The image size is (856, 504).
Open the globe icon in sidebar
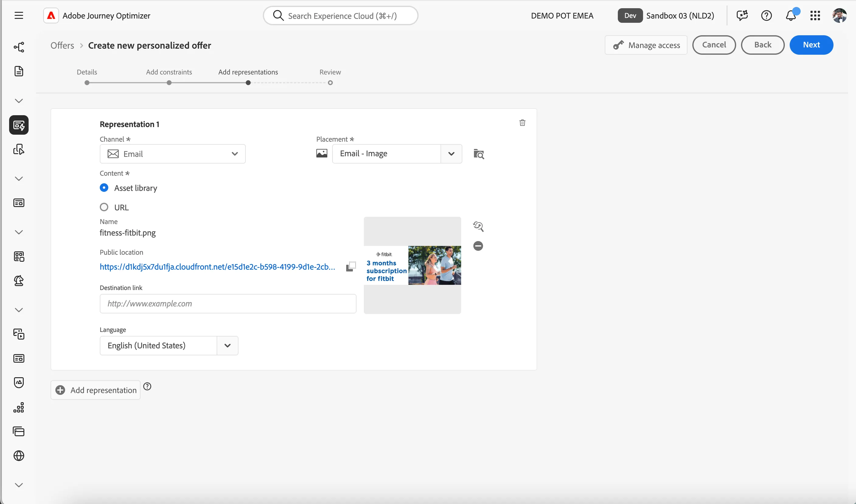(x=19, y=456)
